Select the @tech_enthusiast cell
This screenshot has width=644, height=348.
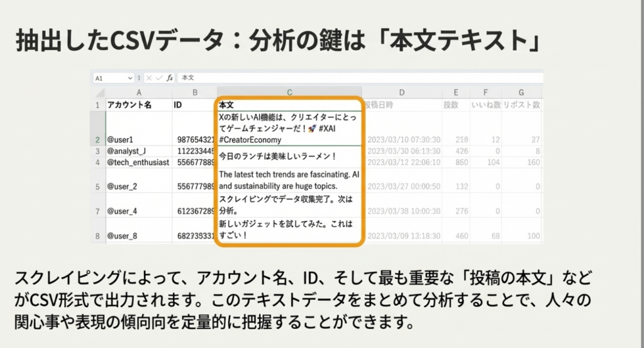coord(139,162)
